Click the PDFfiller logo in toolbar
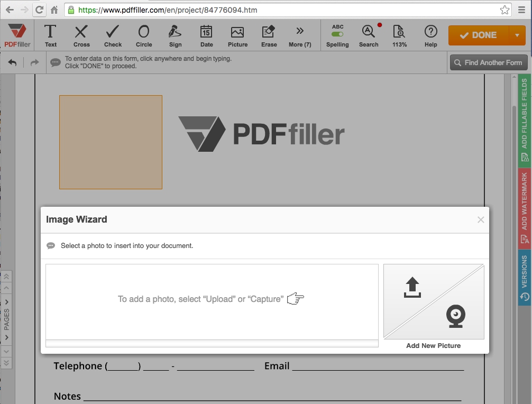The height and width of the screenshot is (404, 532). coord(17,35)
